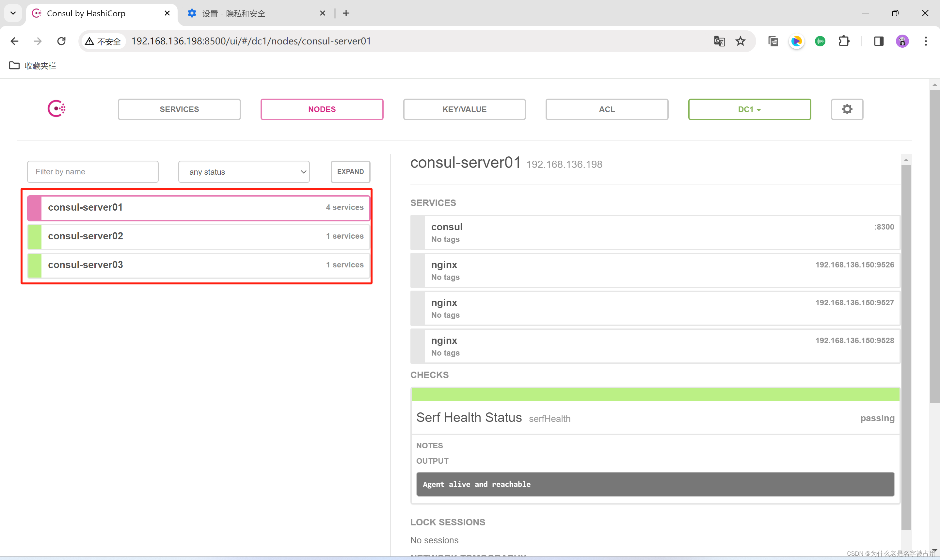
Task: Open nginx service at 192.168.136.150:9526
Action: 655,270
